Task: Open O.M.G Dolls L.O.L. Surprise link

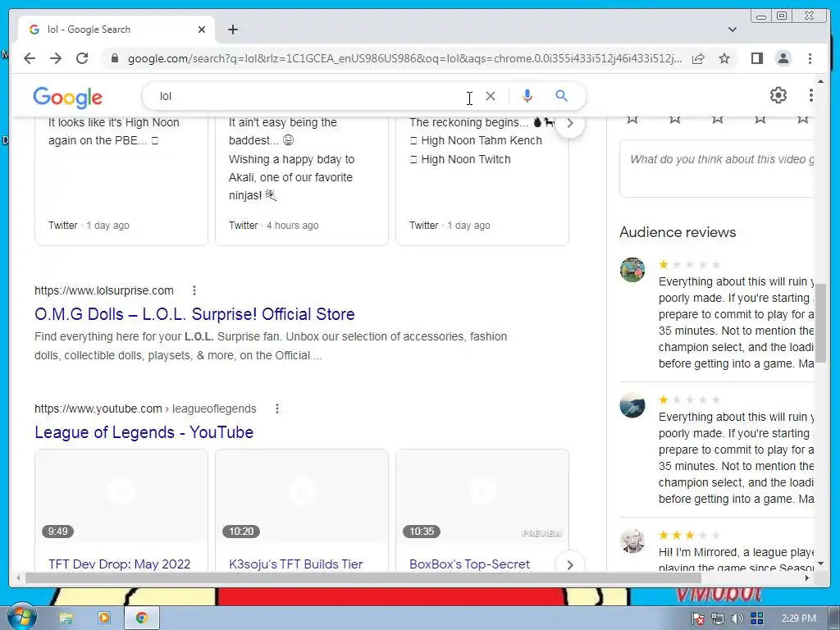Action: pyautogui.click(x=194, y=314)
